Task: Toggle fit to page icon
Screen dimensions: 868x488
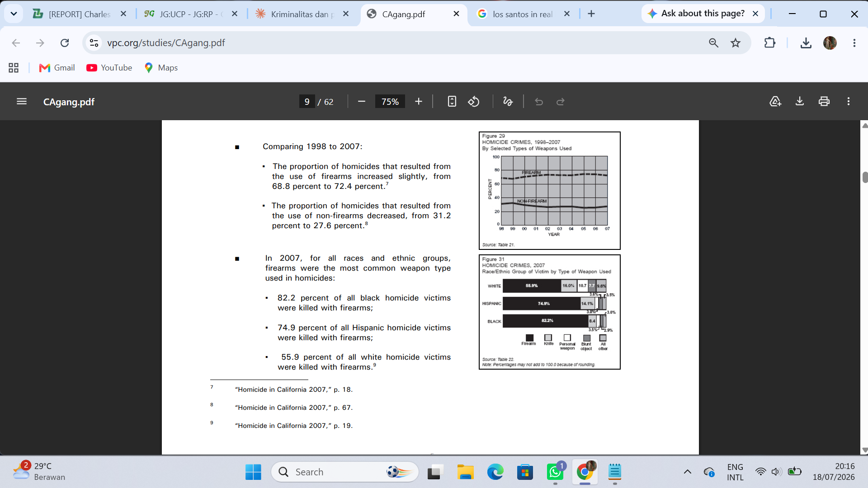Action: tap(452, 102)
